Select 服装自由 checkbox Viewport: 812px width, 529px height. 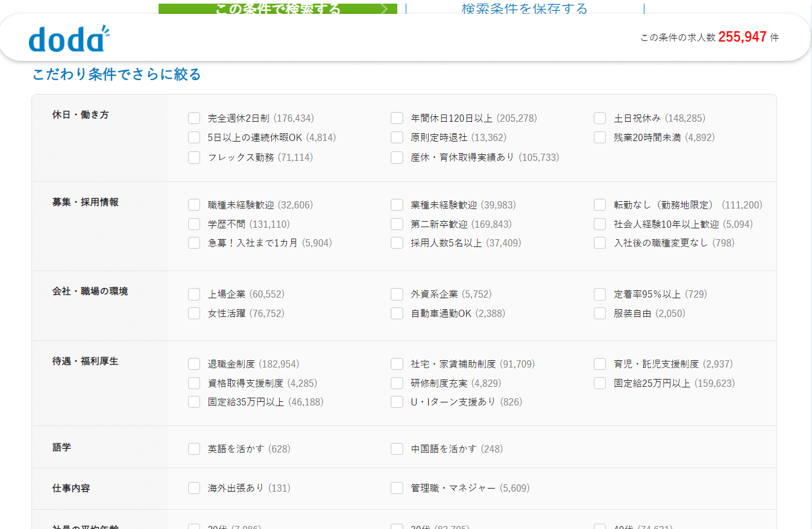pos(600,313)
